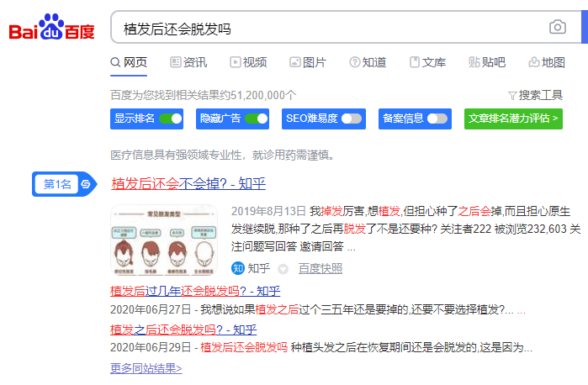Toggle the 显示排名 switch
The height and width of the screenshot is (385, 588).
171,119
